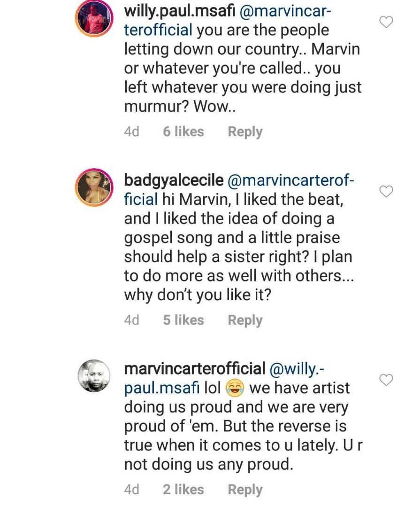Reply to marvincarterofficial's comment
The width and height of the screenshot is (420, 506).
click(x=244, y=490)
